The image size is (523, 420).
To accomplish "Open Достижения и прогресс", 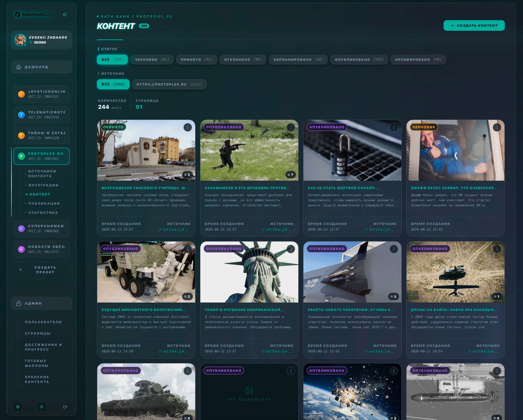I will (43, 347).
